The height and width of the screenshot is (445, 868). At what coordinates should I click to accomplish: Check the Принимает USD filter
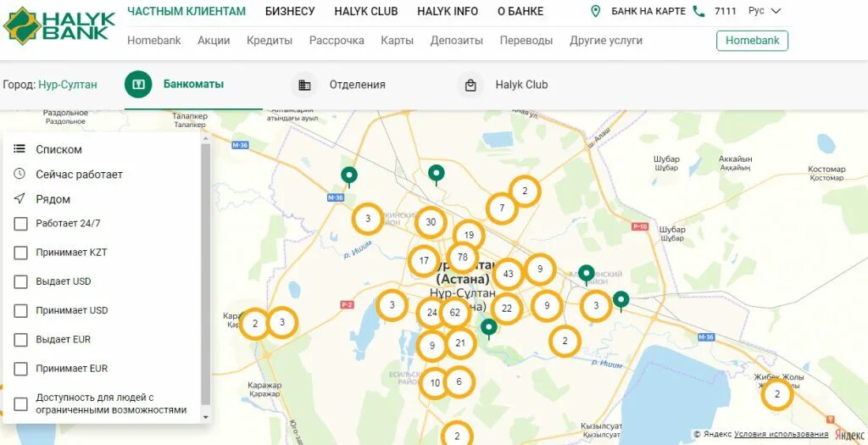pyautogui.click(x=20, y=311)
